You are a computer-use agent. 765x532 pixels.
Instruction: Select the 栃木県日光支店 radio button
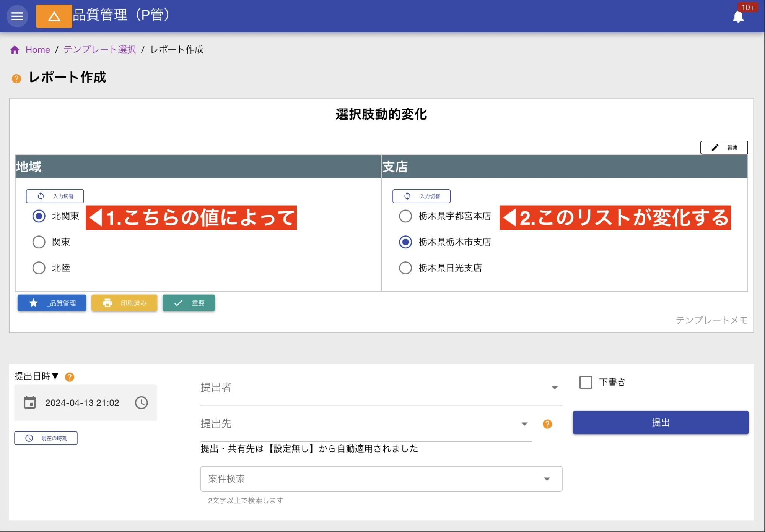tap(405, 268)
